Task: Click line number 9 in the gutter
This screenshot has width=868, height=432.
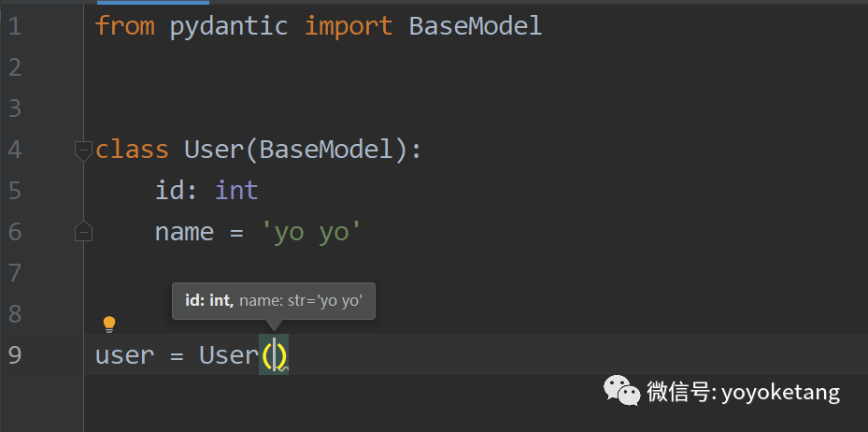Action: 15,355
